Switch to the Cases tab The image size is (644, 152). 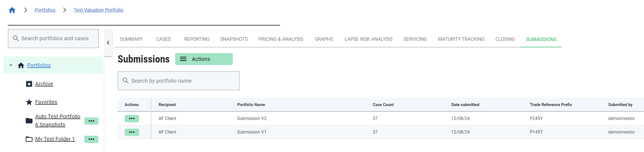pos(163,39)
